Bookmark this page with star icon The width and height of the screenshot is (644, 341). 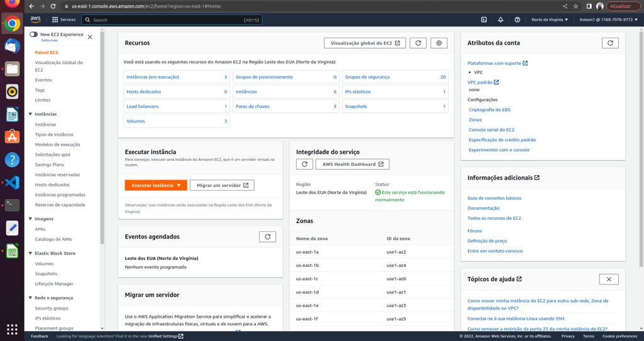click(576, 6)
